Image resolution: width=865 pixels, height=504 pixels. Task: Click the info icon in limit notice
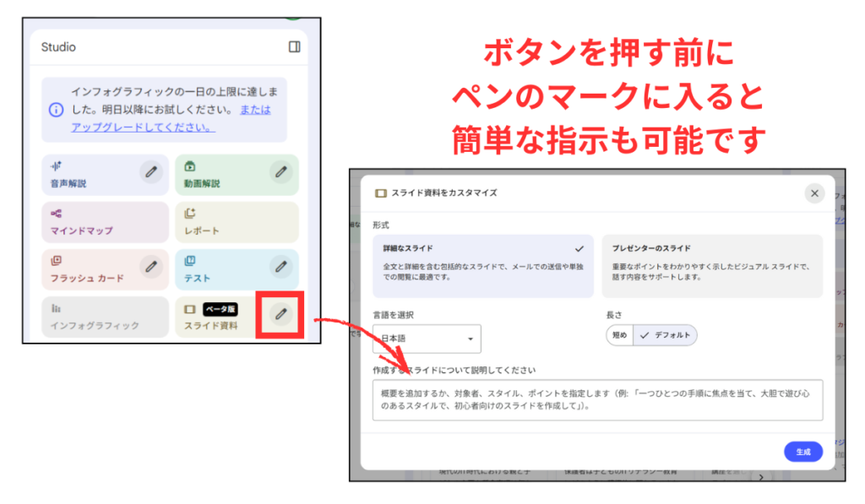56,110
